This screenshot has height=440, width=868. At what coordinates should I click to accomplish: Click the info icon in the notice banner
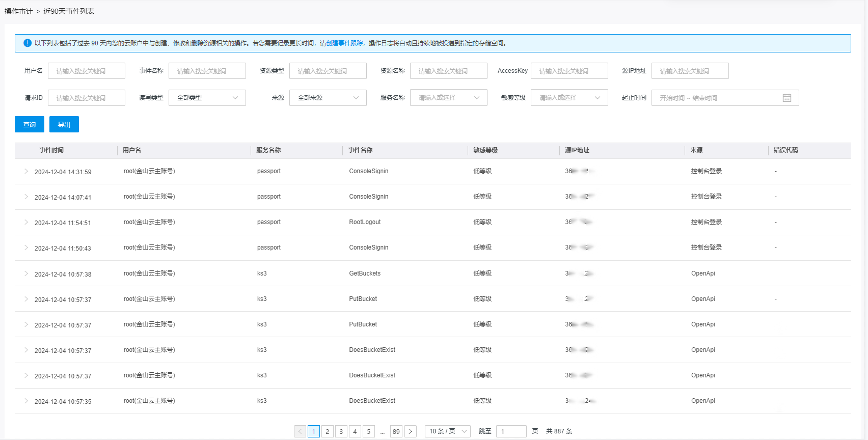click(28, 43)
